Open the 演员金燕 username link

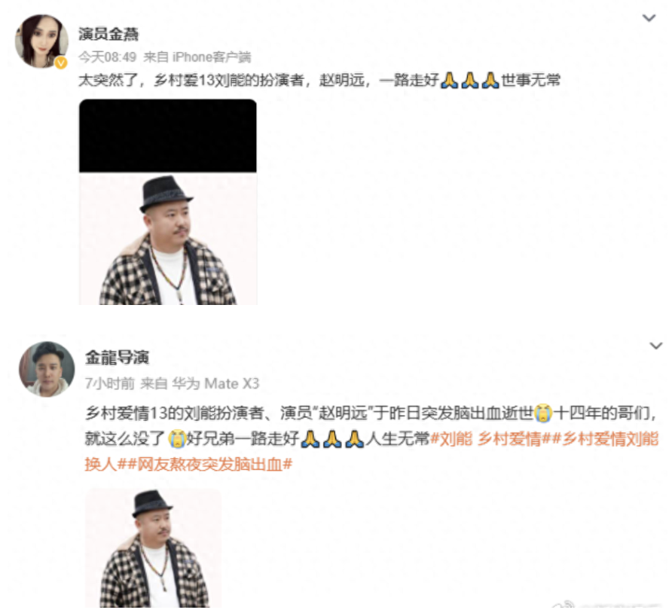pos(108,34)
